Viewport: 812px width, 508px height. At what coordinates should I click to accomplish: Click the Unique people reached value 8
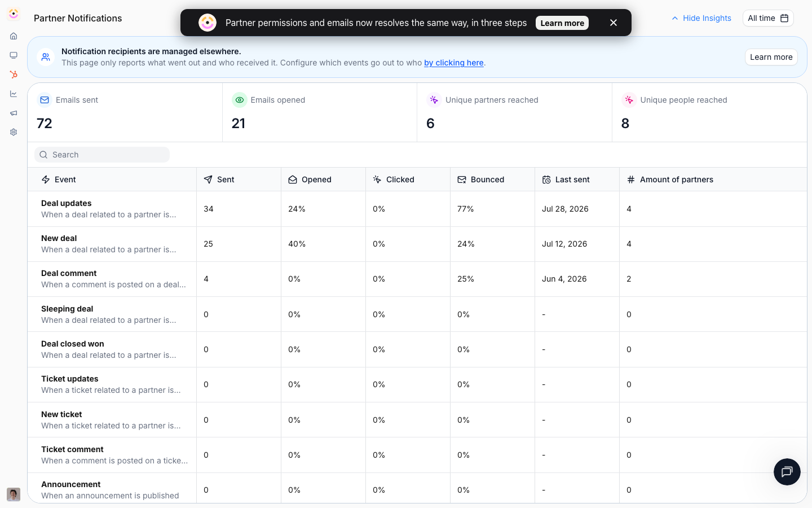click(625, 124)
